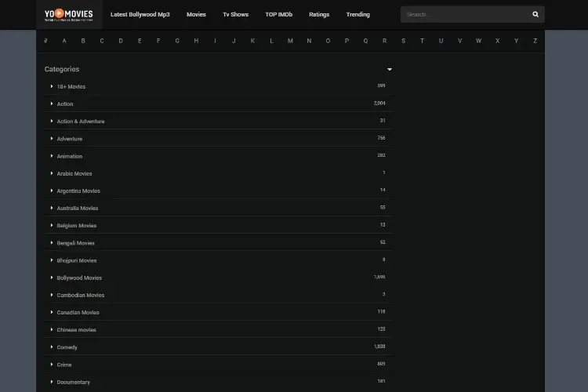Click the YoMovies logo
The width and height of the screenshot is (588, 392).
tap(69, 15)
